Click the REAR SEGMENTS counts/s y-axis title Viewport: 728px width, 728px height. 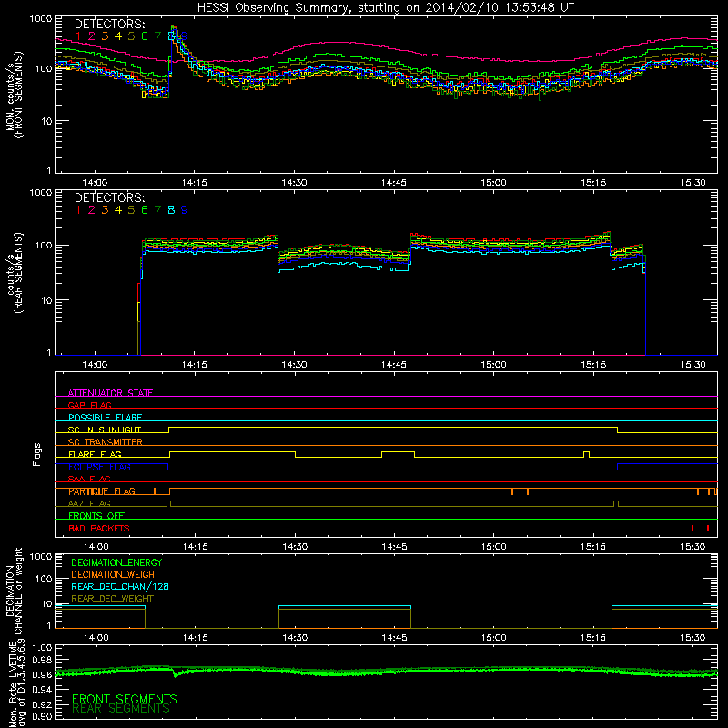(x=15, y=273)
